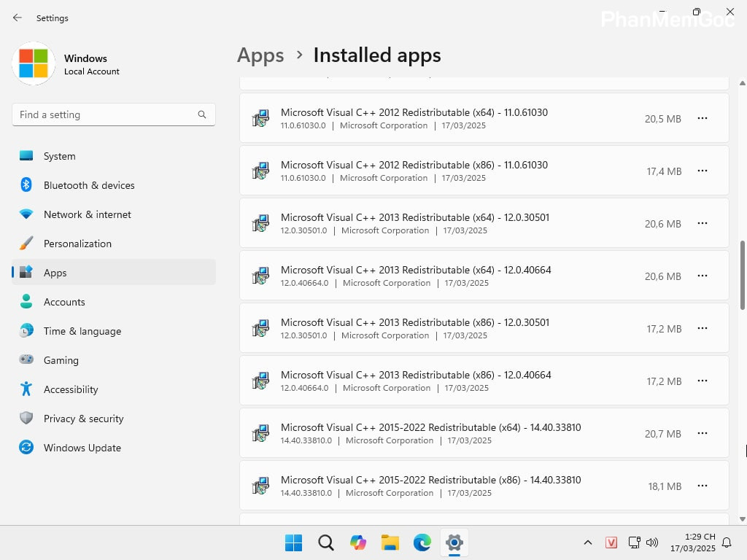This screenshot has height=560, width=747.
Task: Go to Accessibility settings
Action: click(70, 389)
